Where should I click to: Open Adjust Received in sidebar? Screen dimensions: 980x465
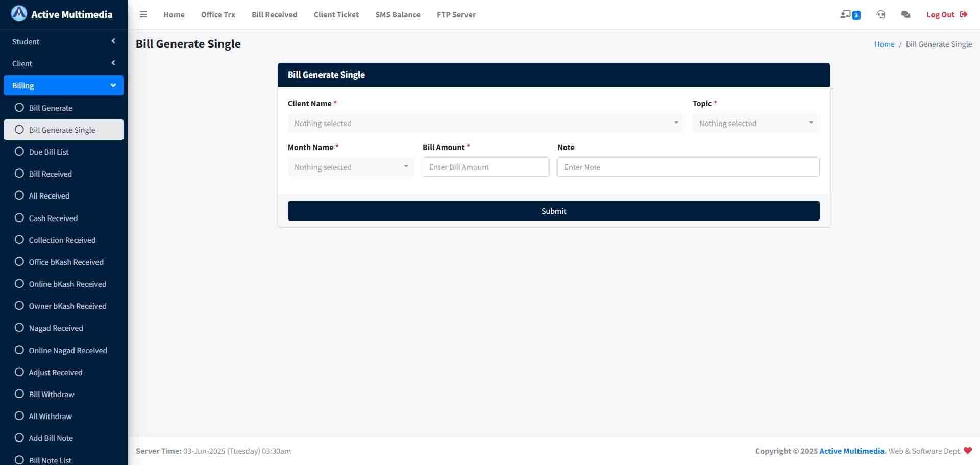pyautogui.click(x=64, y=372)
